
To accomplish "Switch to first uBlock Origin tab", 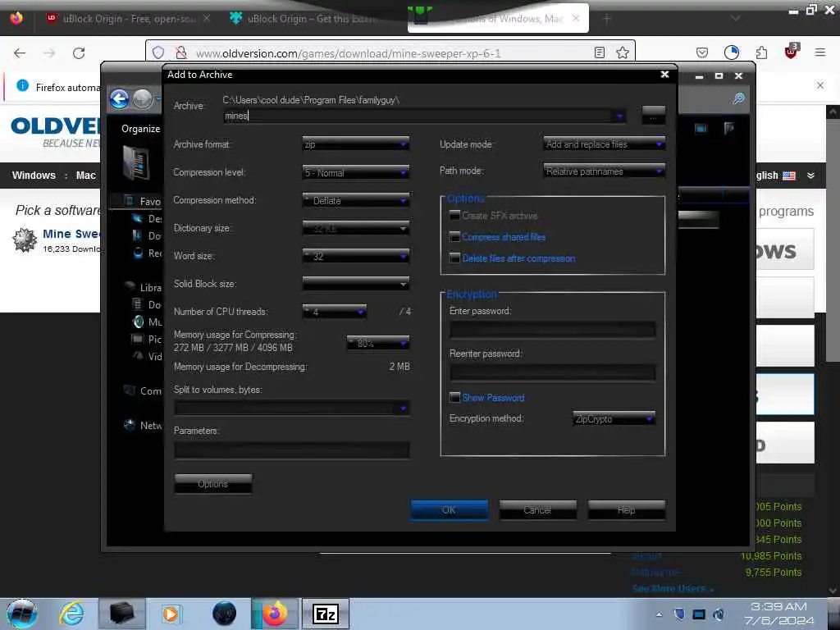I will [127, 19].
